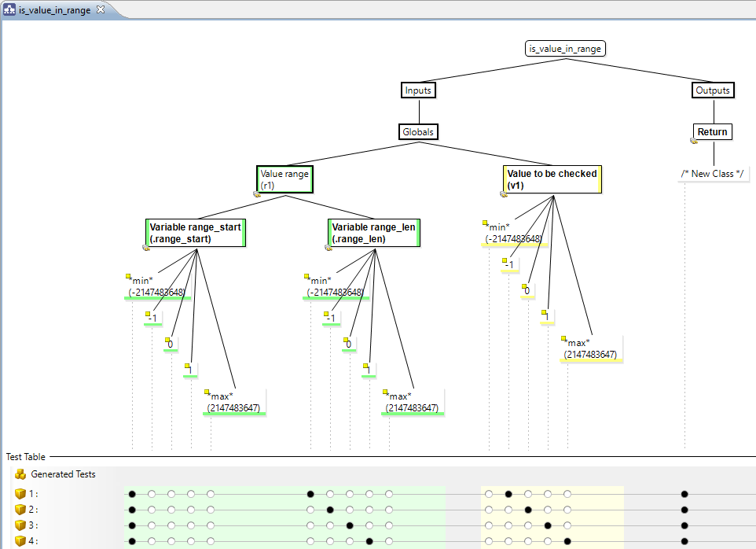
Task: Toggle the last filled circle in test case 4 row
Action: (x=684, y=541)
